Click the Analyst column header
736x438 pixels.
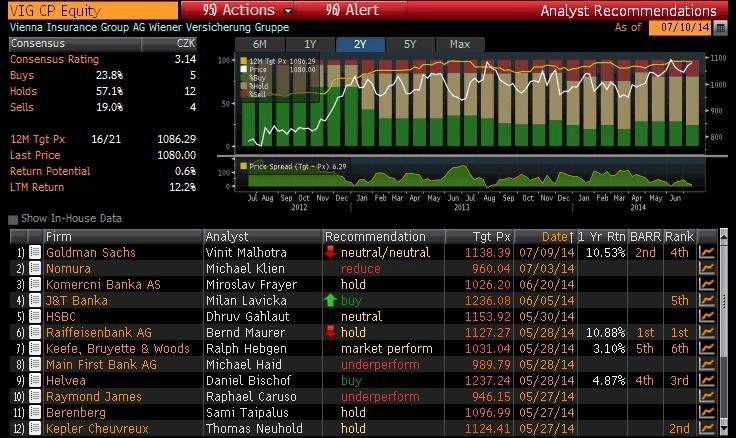(263, 236)
